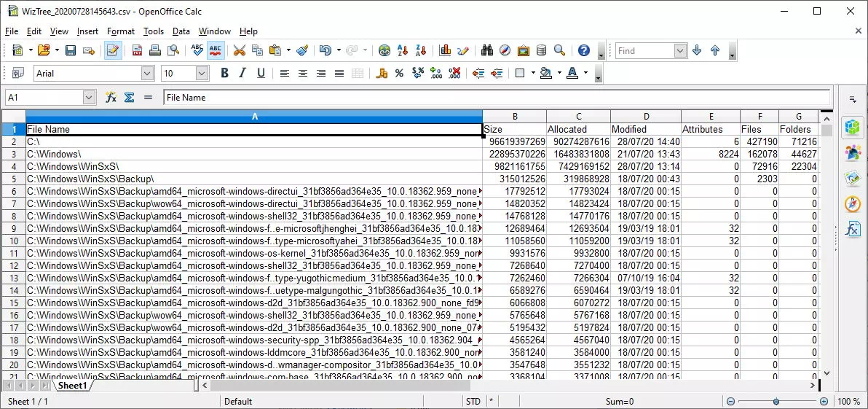Open the font size dropdown

point(202,73)
